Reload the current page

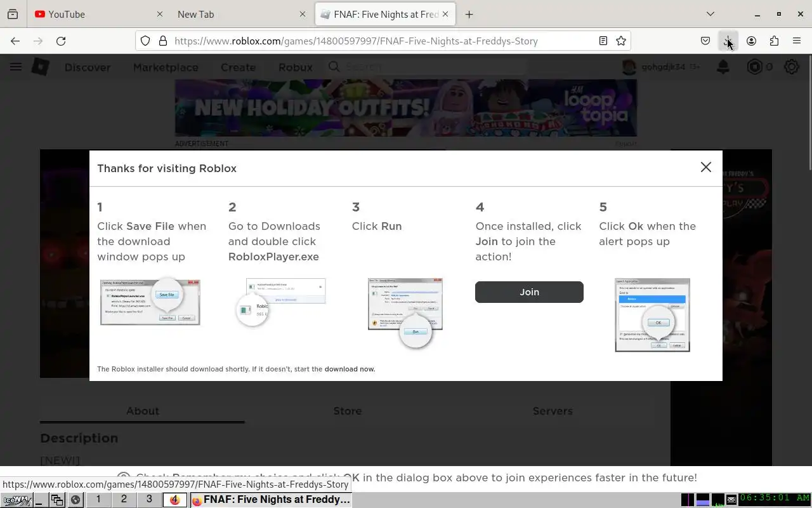pos(61,41)
